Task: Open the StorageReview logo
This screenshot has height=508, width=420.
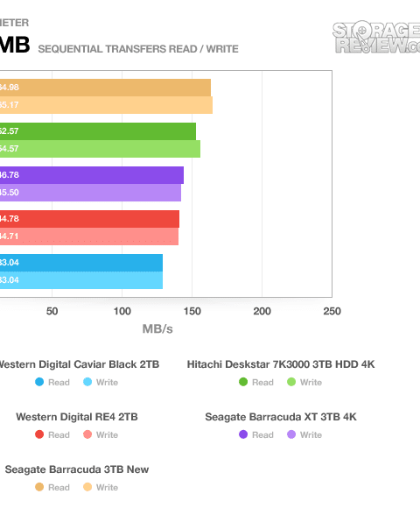Action: 376,37
